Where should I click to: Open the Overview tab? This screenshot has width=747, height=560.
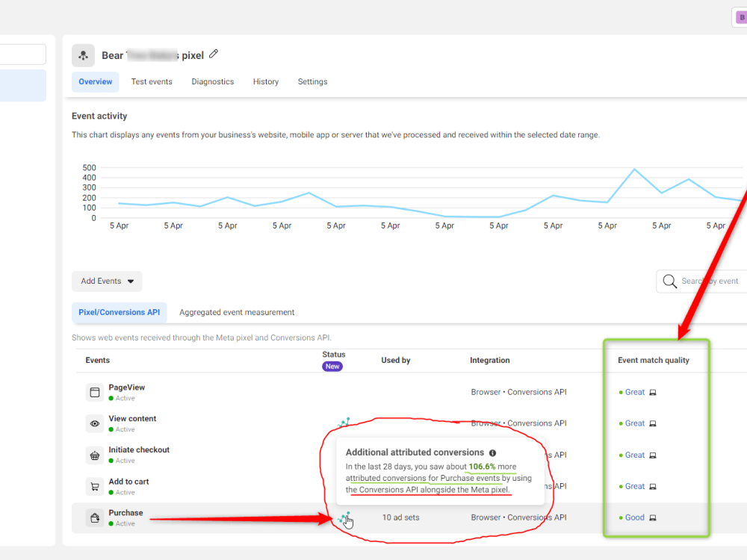pos(96,82)
